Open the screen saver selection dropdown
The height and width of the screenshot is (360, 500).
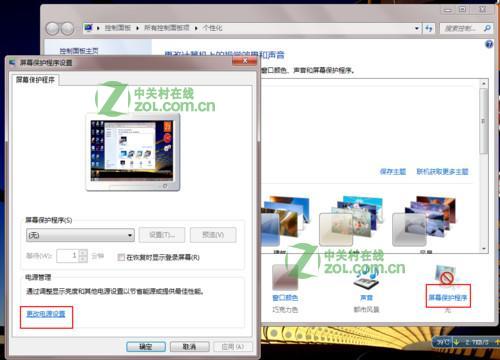point(80,235)
